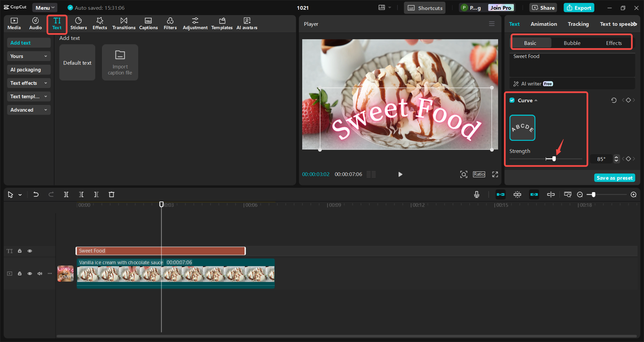Click the Redo arrow in timeline toolbar
This screenshot has width=644, height=342.
coord(51,194)
